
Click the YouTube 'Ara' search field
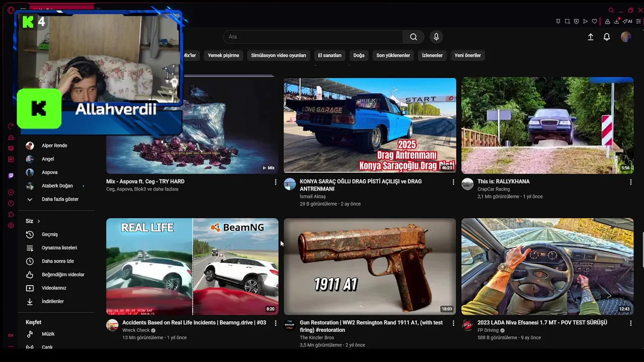click(x=313, y=37)
